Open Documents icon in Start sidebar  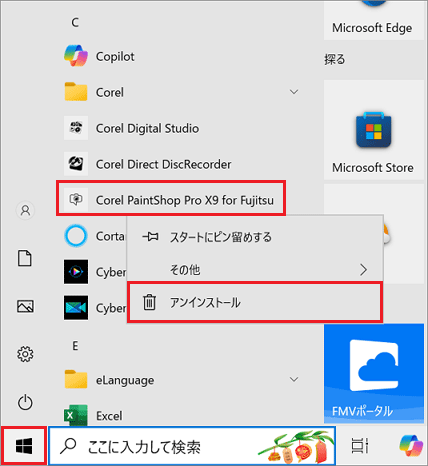pos(25,258)
